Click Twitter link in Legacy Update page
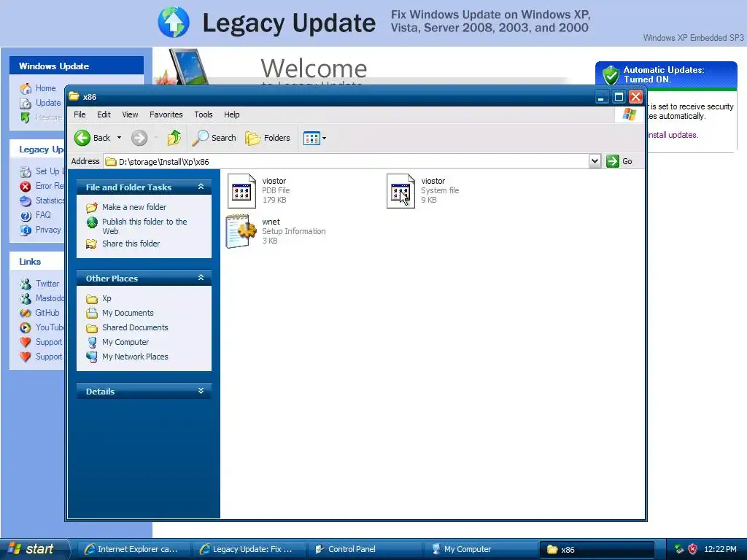Screen dimensions: 747x560 pos(47,284)
